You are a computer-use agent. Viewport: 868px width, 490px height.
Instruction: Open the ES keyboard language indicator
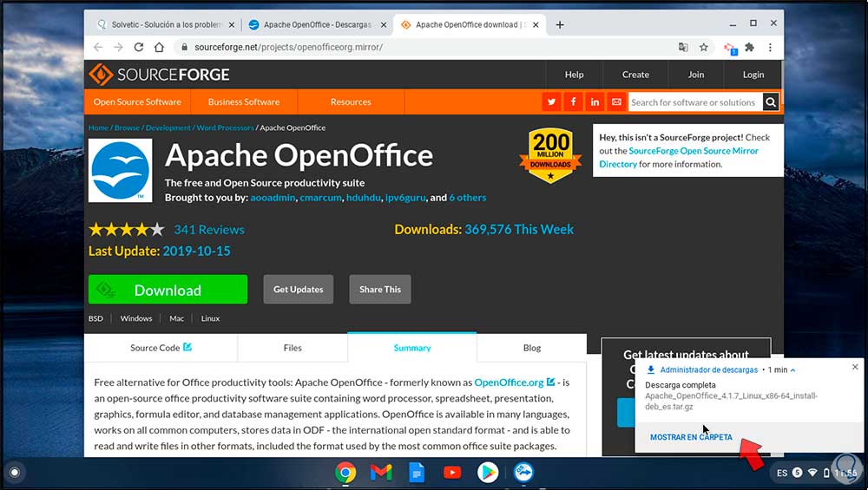tap(782, 473)
